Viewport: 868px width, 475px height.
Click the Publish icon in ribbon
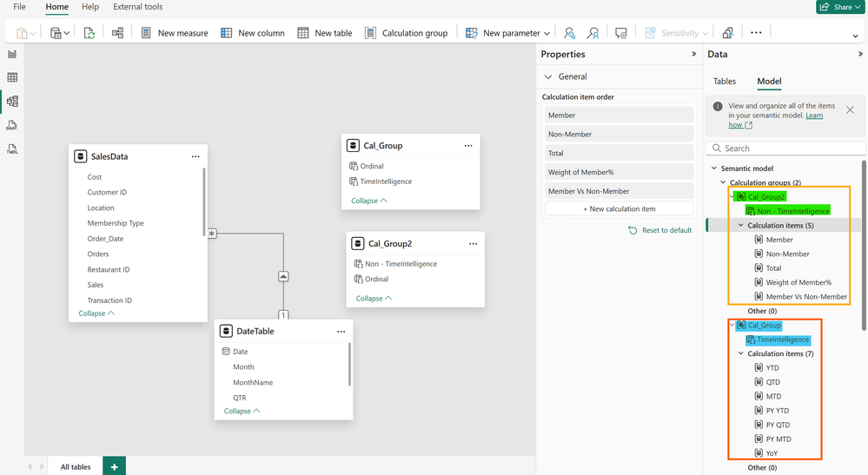pyautogui.click(x=728, y=33)
